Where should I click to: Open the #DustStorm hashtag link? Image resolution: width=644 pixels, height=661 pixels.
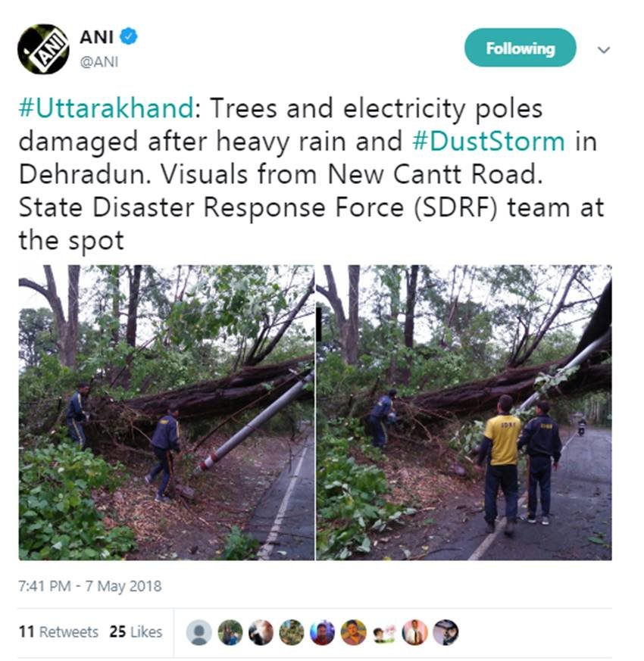click(x=489, y=142)
